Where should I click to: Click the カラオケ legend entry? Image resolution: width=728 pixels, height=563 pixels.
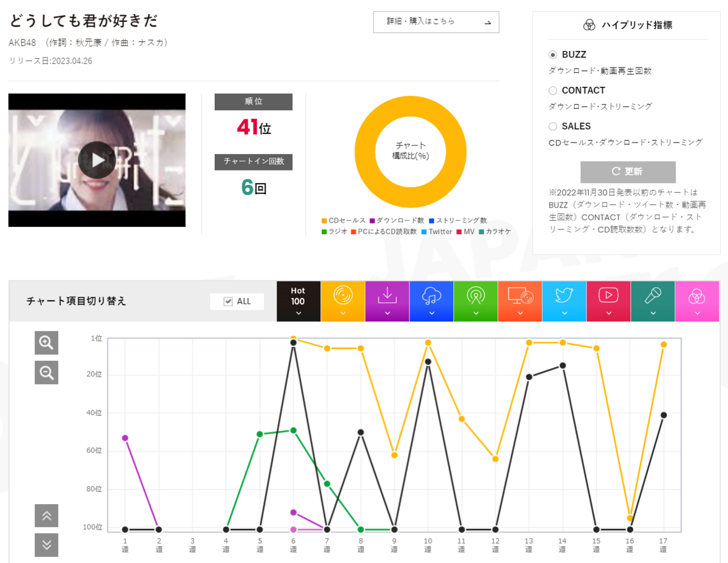click(495, 232)
